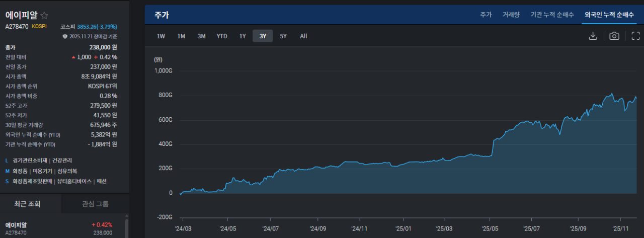
Task: Download the chart data
Action: 593,36
